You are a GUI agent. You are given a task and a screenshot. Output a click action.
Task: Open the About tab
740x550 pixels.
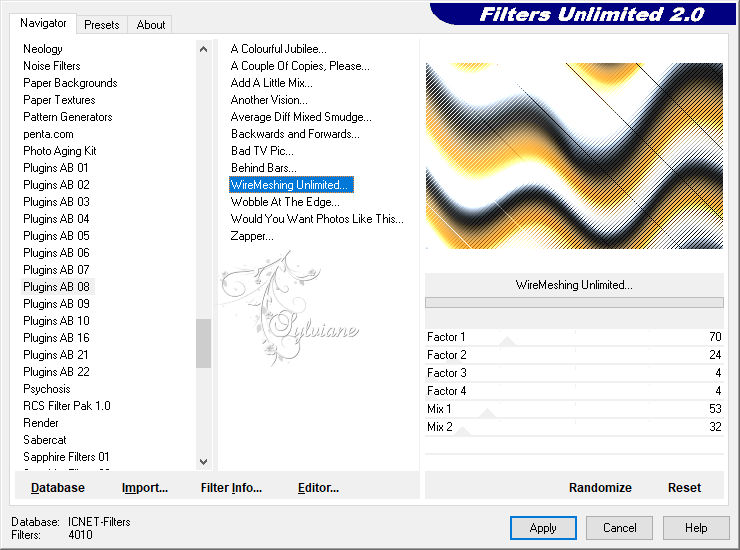151,25
